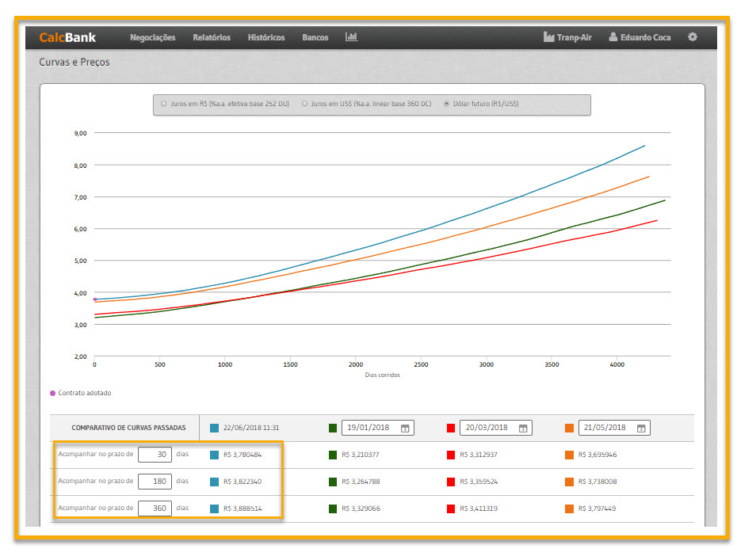Click red swatch beside 20/03/2018 date

click(451, 428)
